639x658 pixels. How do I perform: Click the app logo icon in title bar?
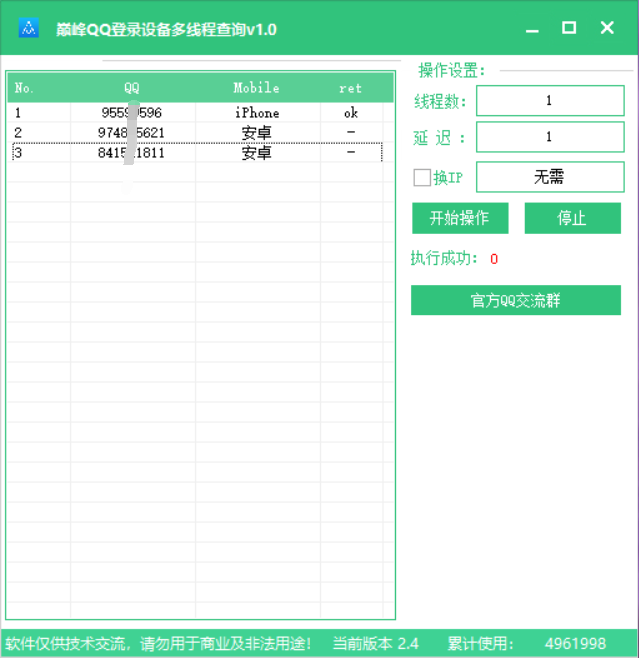[x=28, y=29]
